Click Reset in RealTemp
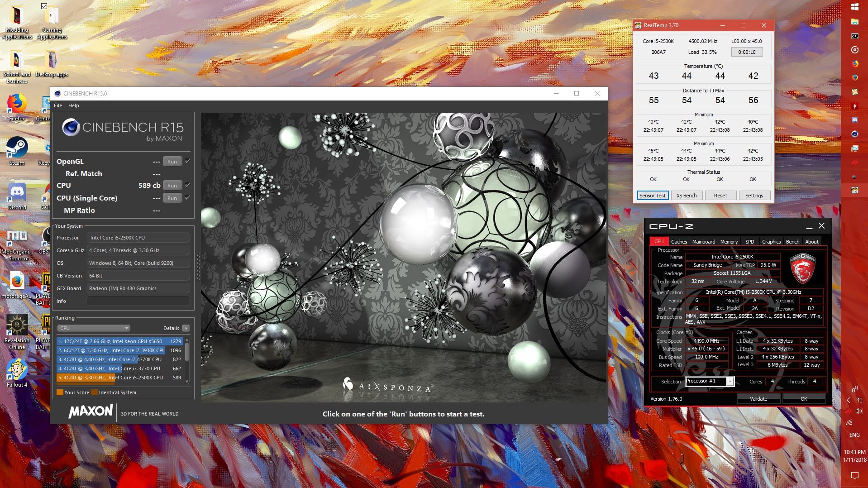The image size is (868, 488). tap(720, 196)
